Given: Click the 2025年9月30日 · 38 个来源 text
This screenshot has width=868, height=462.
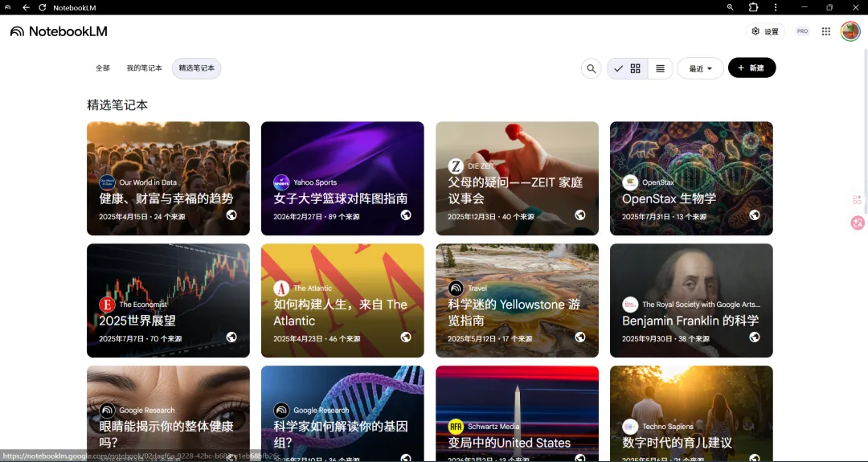Looking at the screenshot, I should (666, 338).
